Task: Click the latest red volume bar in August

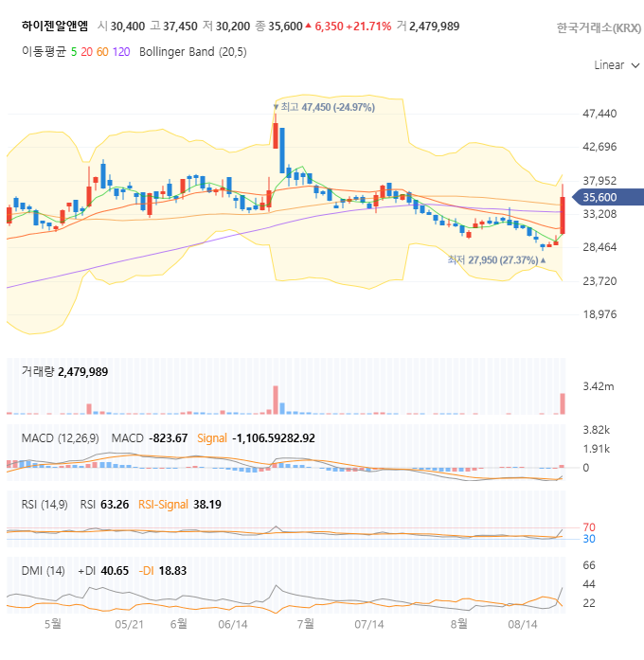Action: (x=563, y=403)
